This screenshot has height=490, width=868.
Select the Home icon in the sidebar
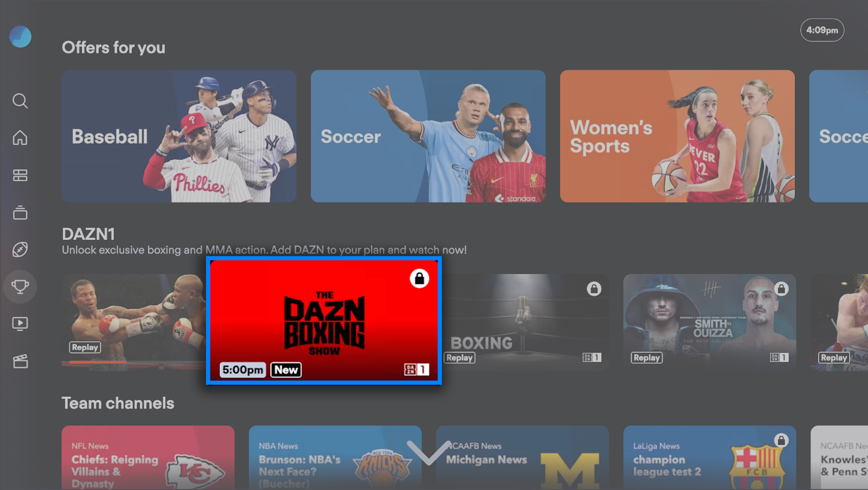tap(20, 137)
